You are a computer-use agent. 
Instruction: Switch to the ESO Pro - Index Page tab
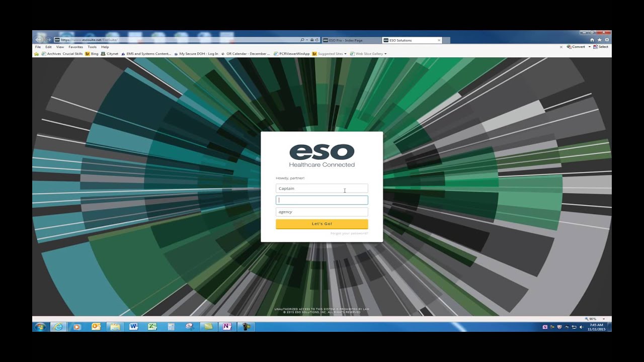point(351,40)
